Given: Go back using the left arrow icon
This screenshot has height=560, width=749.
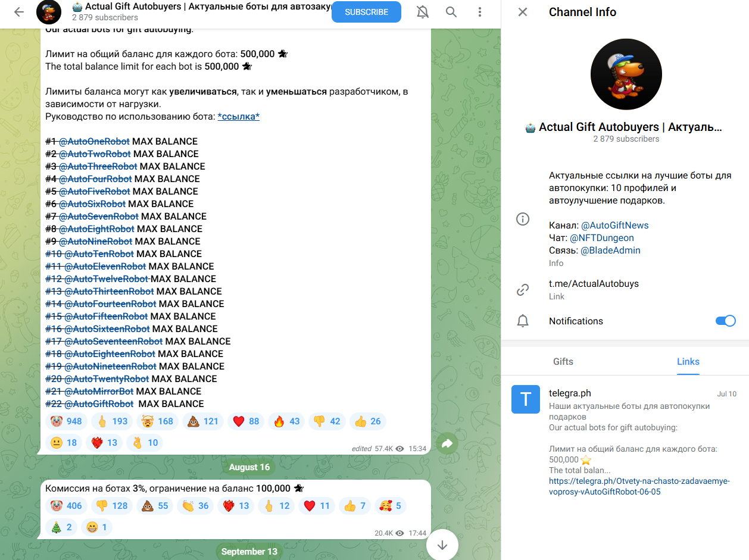Looking at the screenshot, I should click(x=19, y=12).
